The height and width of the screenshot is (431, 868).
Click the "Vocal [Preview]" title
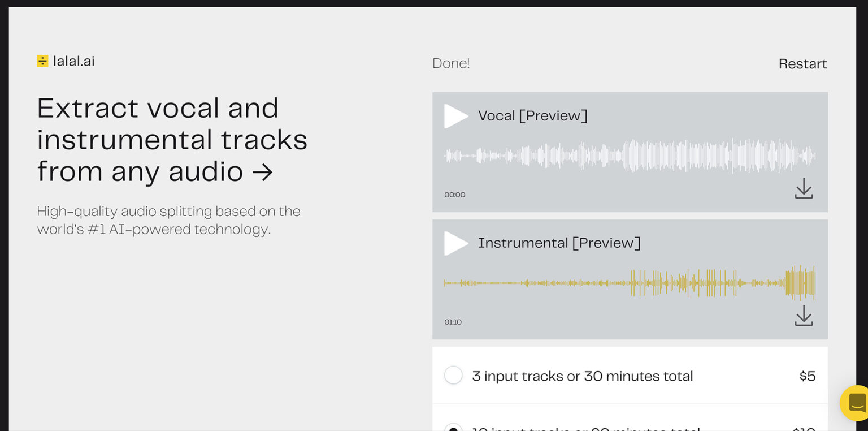click(x=532, y=116)
